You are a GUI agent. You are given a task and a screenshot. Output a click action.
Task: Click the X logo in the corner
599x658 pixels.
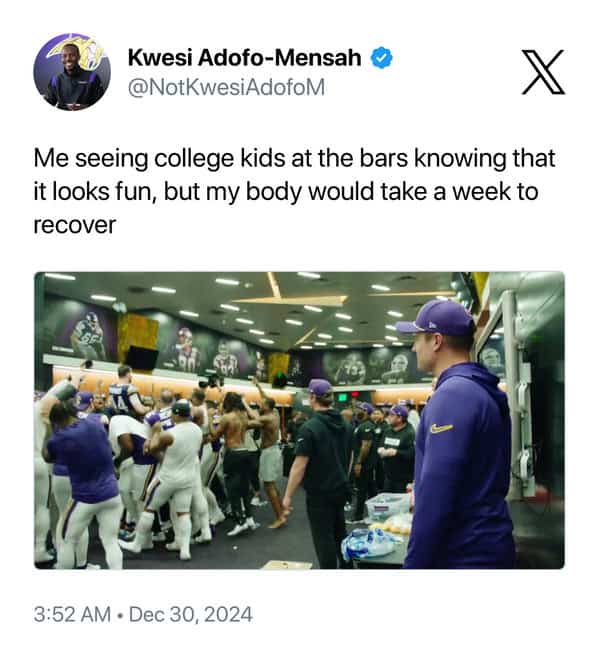click(543, 72)
